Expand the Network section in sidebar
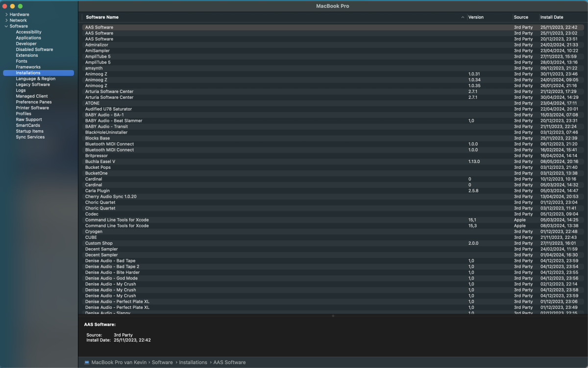Screen dimensions: 588x368 [x=6, y=21]
